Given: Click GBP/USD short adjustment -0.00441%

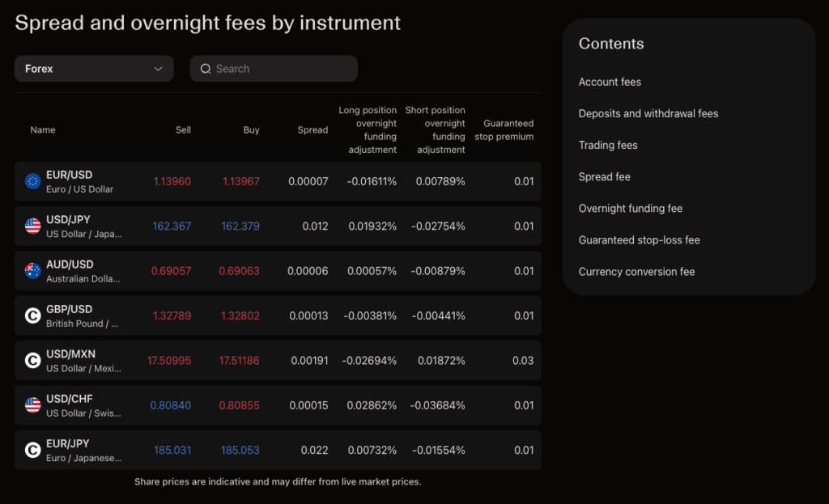Looking at the screenshot, I should click(x=438, y=316).
